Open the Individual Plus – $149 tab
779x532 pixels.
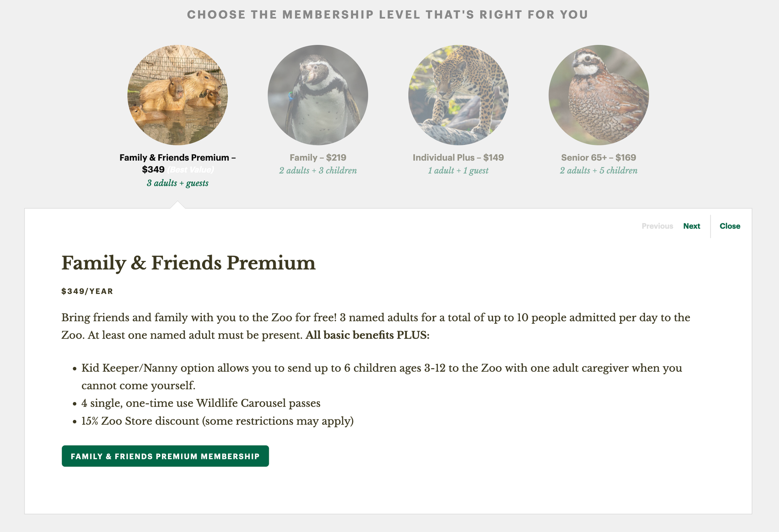[x=458, y=158]
